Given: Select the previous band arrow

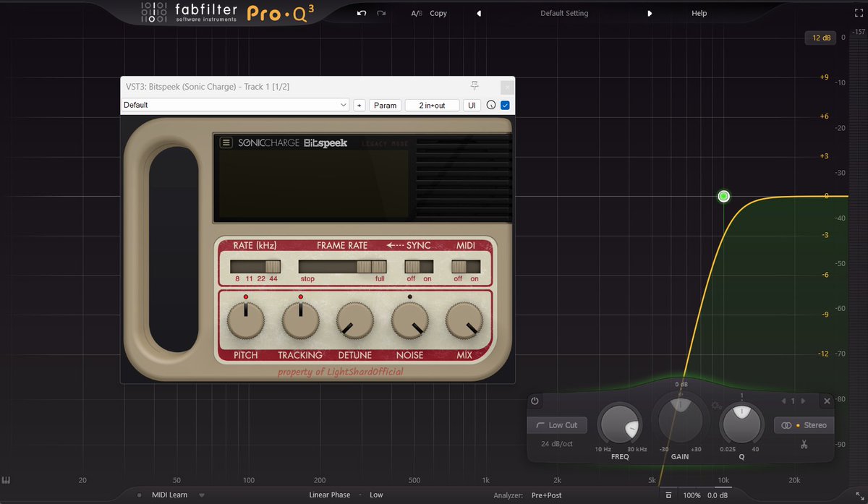Looking at the screenshot, I should [783, 401].
